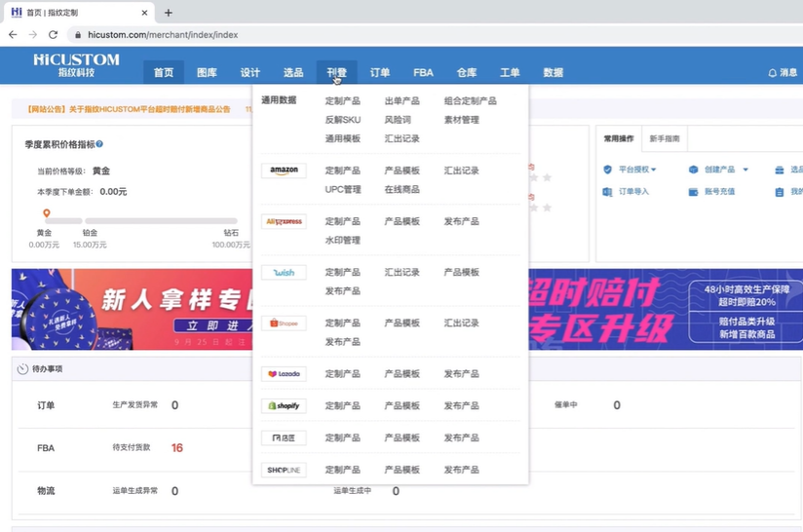This screenshot has height=532, width=803.
Task: Open the 首页 nav menu item
Action: (x=164, y=73)
